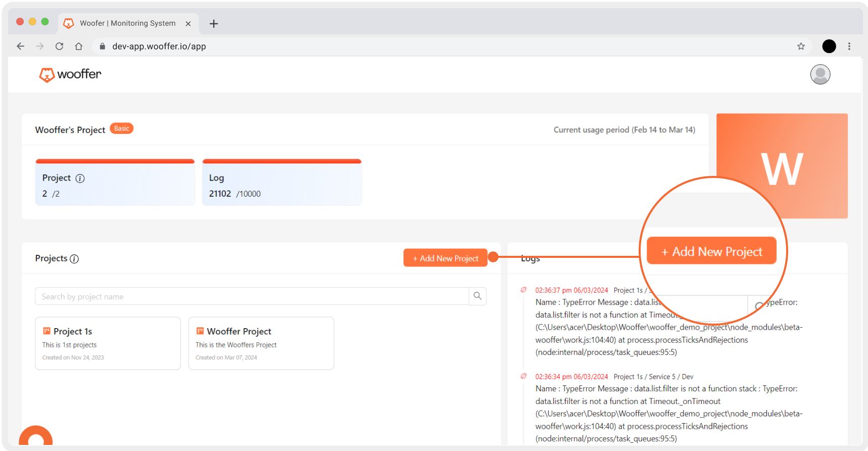This screenshot has height=451, width=868.
Task: Click the red progress bar above Project usage
Action: (115, 161)
